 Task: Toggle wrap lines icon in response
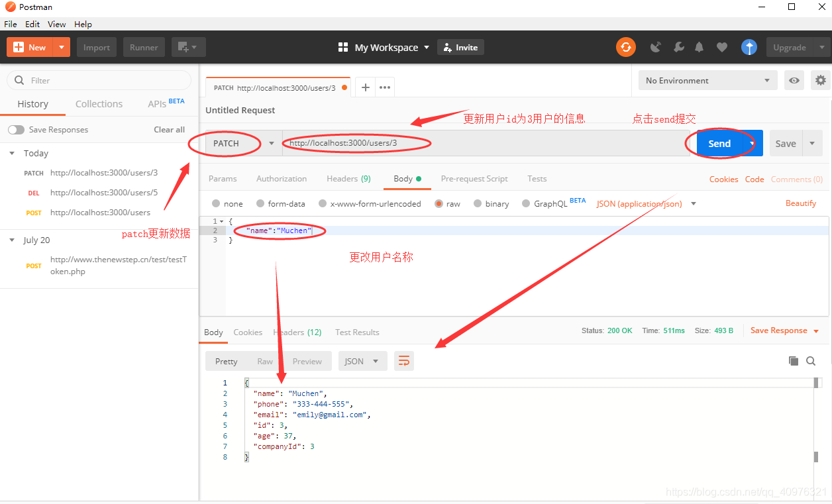point(404,361)
